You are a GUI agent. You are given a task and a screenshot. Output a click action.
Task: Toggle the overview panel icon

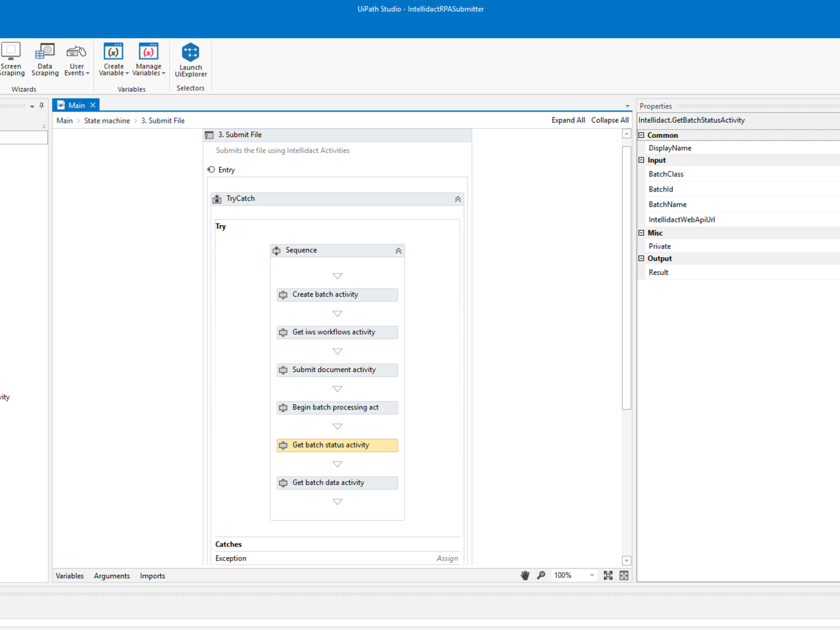point(624,576)
